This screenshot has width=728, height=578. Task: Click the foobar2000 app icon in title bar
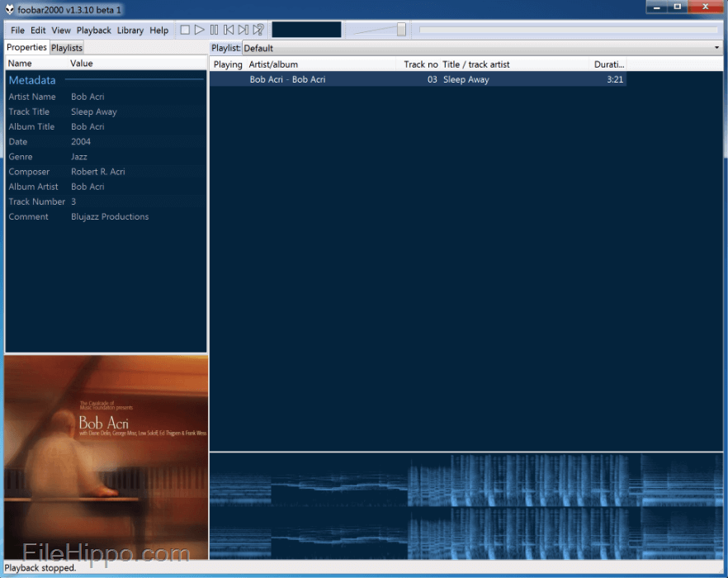point(9,9)
